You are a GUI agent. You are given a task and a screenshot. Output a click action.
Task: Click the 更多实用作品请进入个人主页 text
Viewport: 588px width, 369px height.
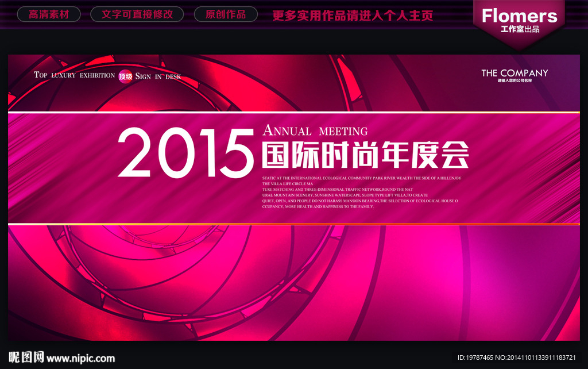(x=353, y=16)
